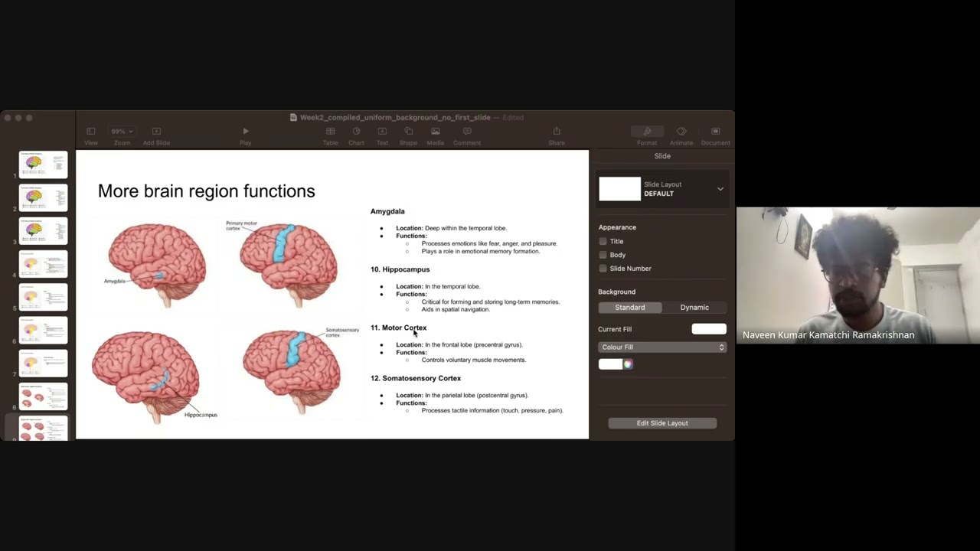The height and width of the screenshot is (551, 980).
Task: Play the slideshow
Action: [x=245, y=135]
